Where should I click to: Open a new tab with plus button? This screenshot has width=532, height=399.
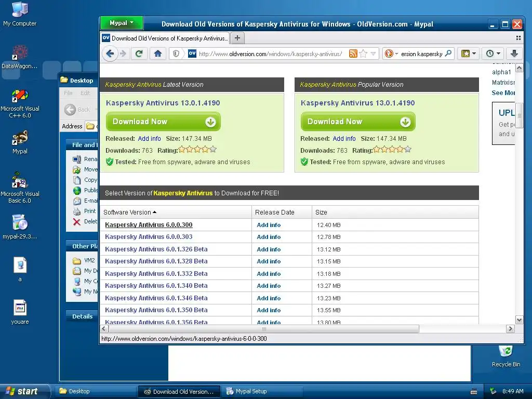(237, 38)
